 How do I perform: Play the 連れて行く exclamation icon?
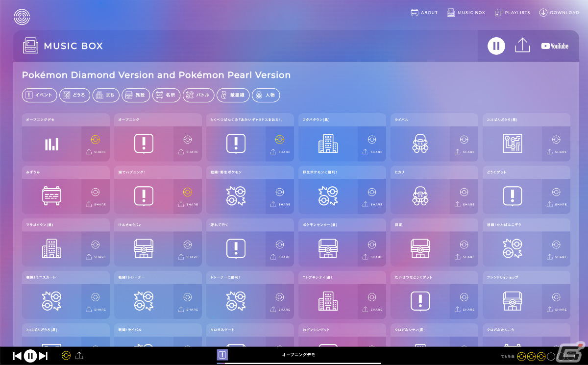[x=236, y=249]
